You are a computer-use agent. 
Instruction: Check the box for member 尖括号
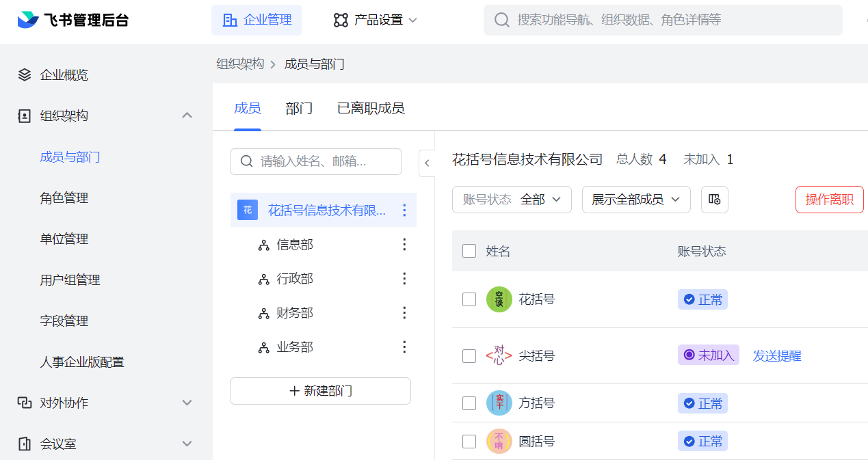(x=469, y=355)
